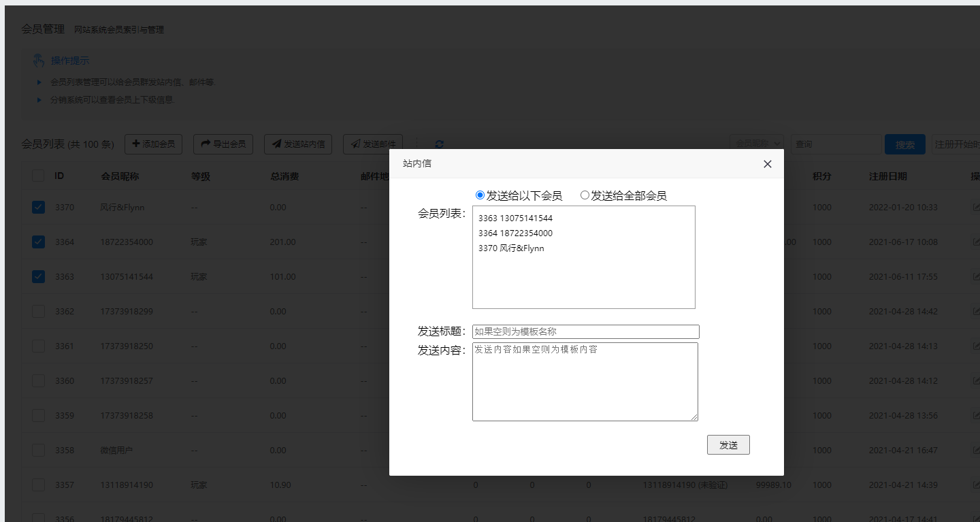Click the hand icon beside 操作提示

39,61
